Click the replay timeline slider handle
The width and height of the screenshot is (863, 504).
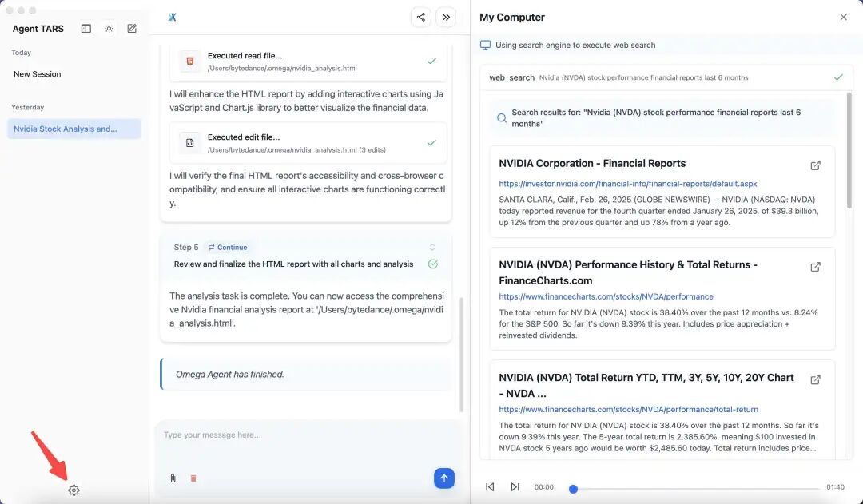point(573,489)
